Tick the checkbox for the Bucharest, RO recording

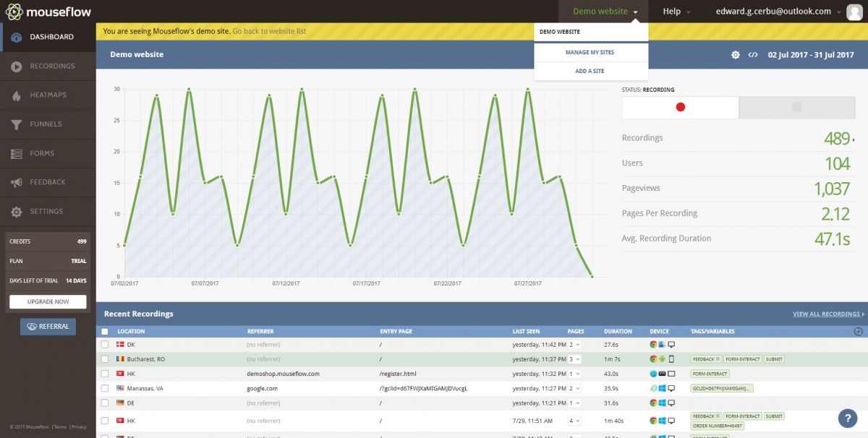(105, 359)
